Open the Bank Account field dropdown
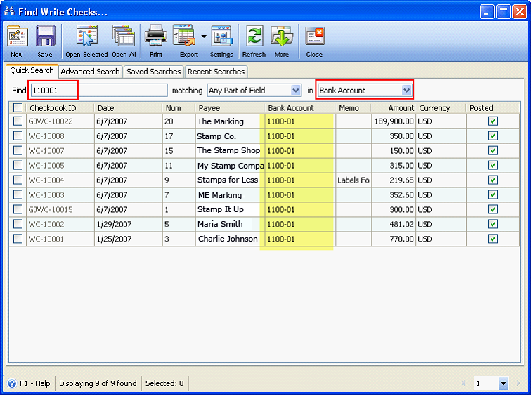The width and height of the screenshot is (532, 396). tap(406, 91)
